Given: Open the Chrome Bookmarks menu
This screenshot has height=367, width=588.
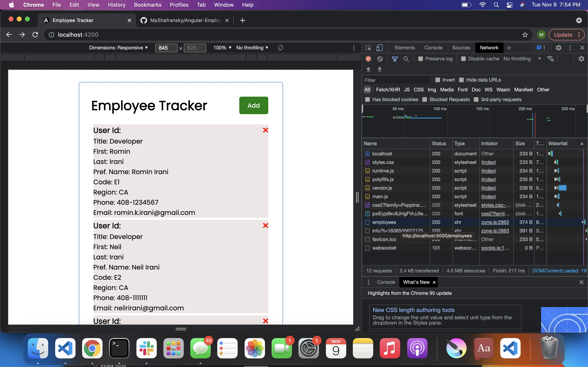Looking at the screenshot, I should coord(147,5).
